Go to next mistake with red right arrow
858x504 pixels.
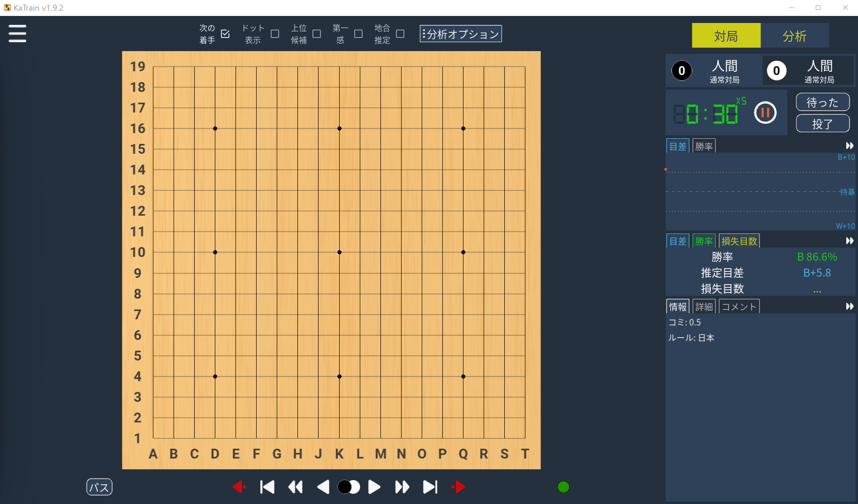coord(458,487)
